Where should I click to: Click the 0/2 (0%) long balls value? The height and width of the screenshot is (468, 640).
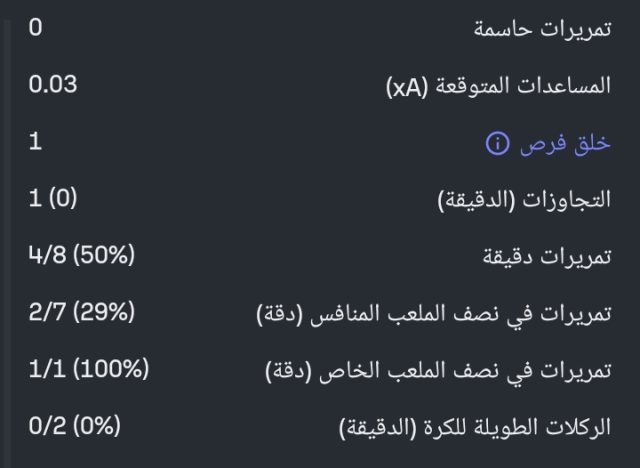74,427
